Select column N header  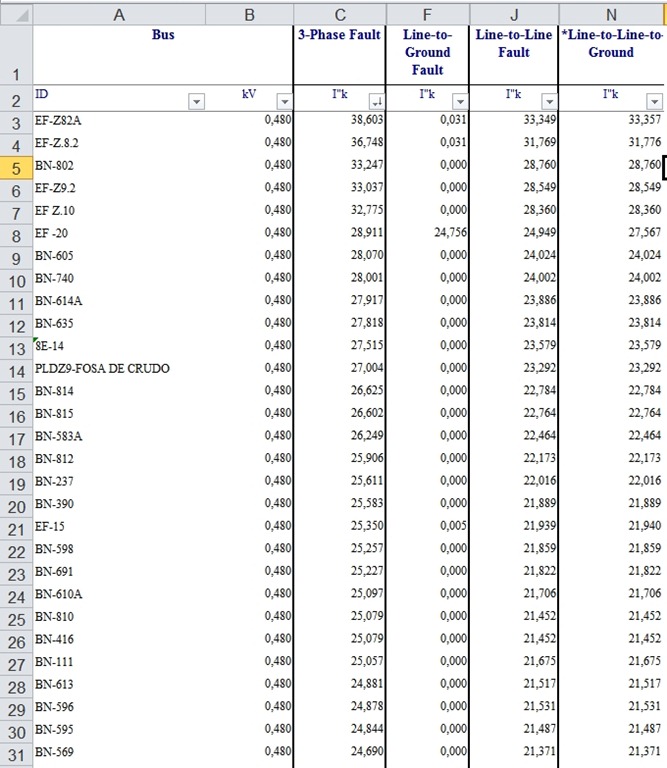click(611, 15)
